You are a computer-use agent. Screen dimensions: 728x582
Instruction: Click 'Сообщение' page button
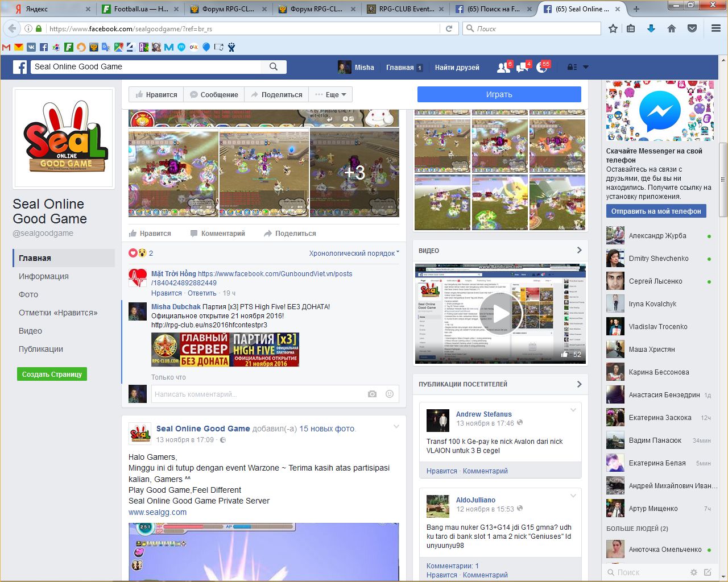tap(214, 95)
